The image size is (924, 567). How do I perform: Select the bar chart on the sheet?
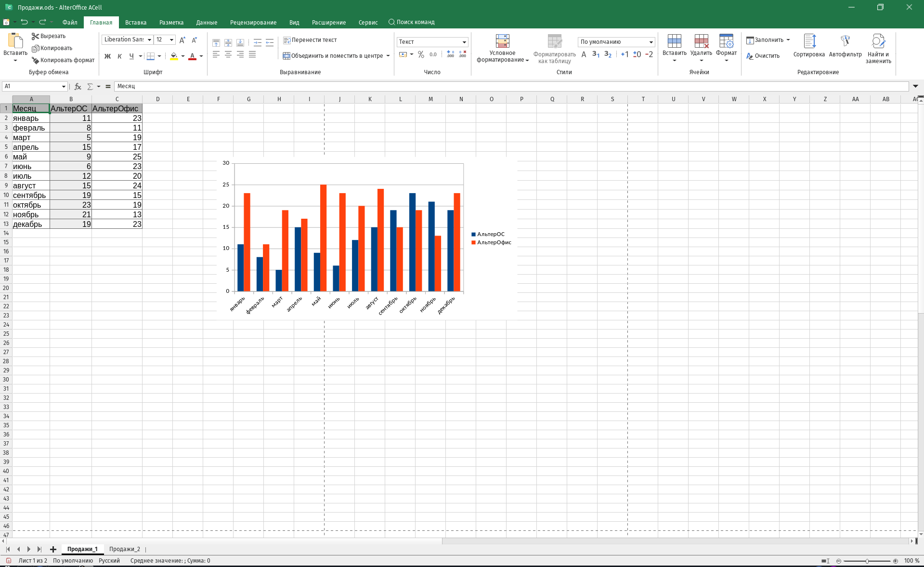pos(367,238)
